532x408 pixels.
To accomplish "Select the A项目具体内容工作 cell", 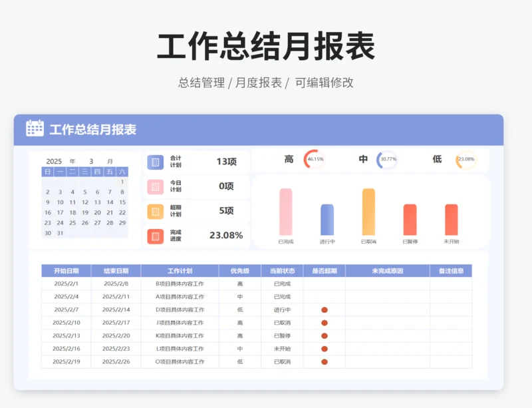I will click(x=180, y=297).
